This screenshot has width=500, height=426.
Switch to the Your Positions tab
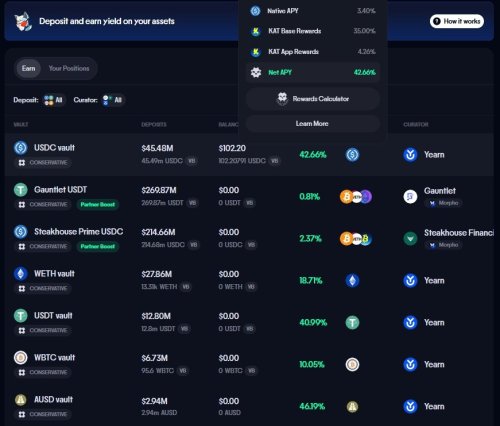pyautogui.click(x=69, y=68)
